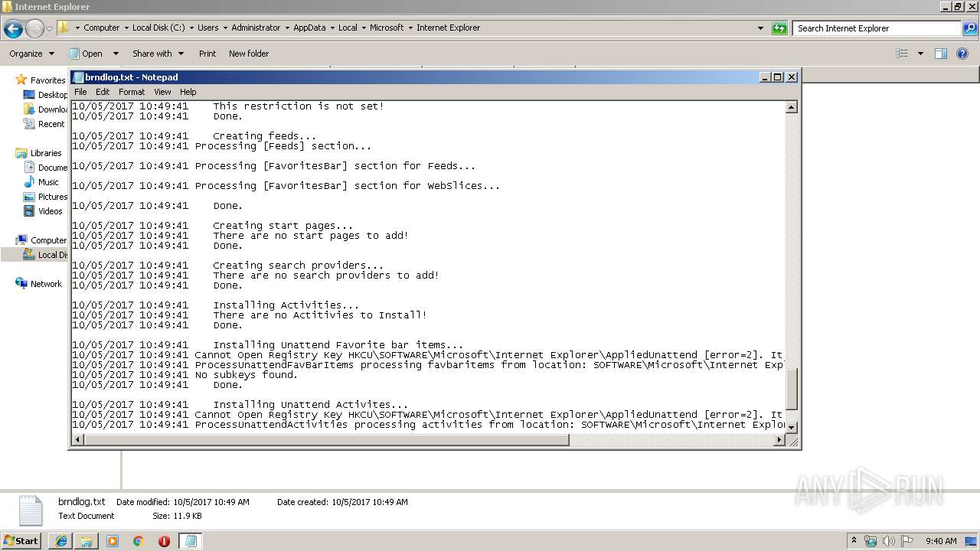
Task: Open Explorer help question mark icon
Action: click(x=962, y=54)
